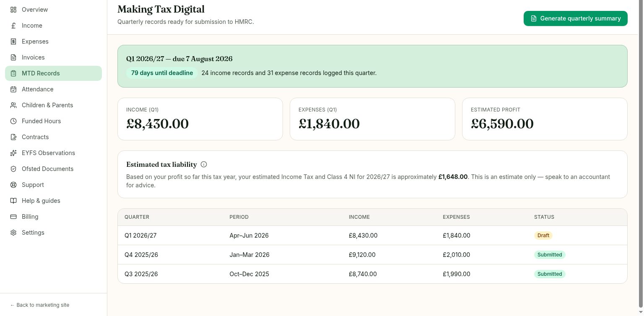Viewport: 644px width, 316px height.
Task: Click the Making Tax Digital heading
Action: tap(161, 9)
